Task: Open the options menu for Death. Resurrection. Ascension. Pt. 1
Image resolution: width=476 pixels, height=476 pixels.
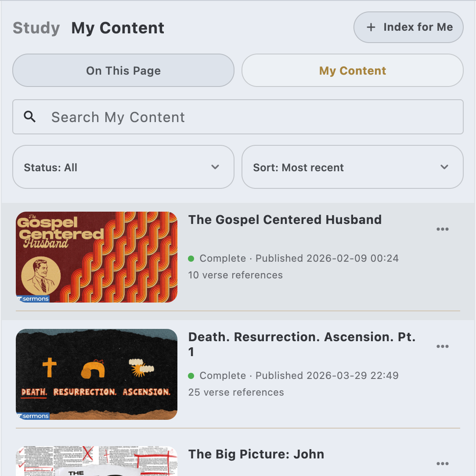Action: click(x=443, y=346)
